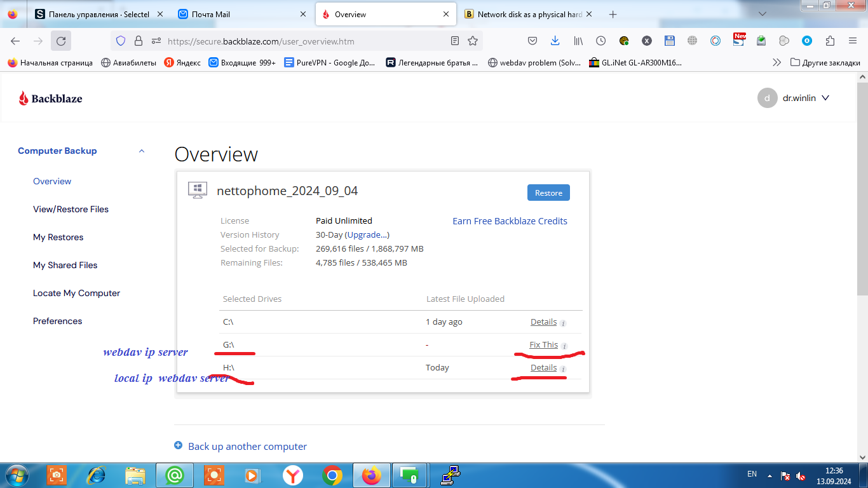Reload the page with the refresh button
This screenshot has height=488, width=868.
tap(60, 41)
